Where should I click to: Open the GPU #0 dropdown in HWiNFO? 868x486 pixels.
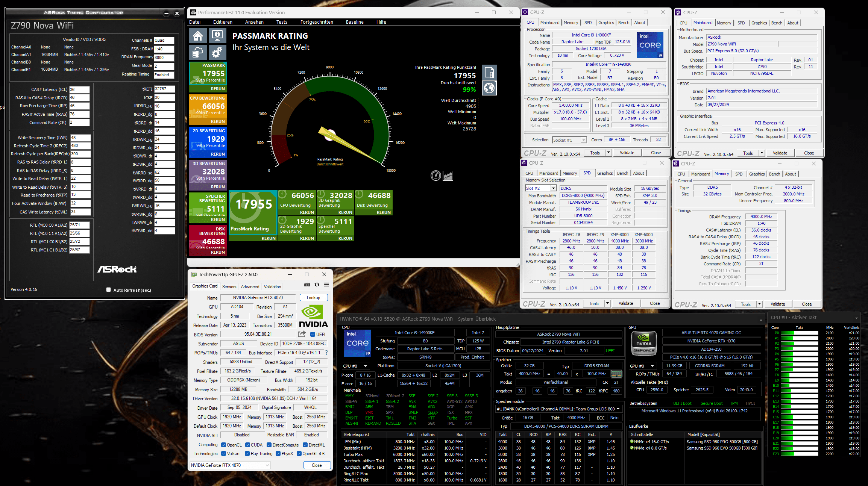pyautogui.click(x=643, y=366)
